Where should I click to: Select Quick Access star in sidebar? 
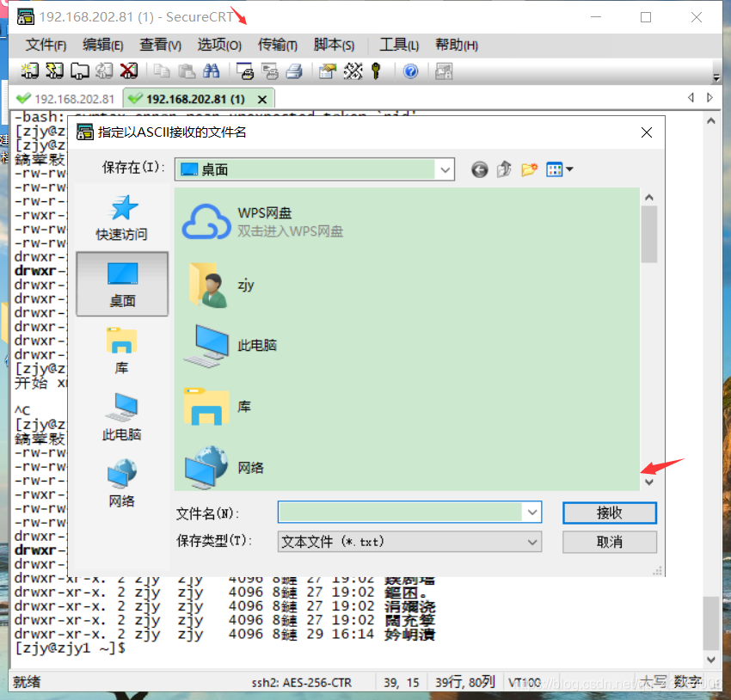[121, 218]
